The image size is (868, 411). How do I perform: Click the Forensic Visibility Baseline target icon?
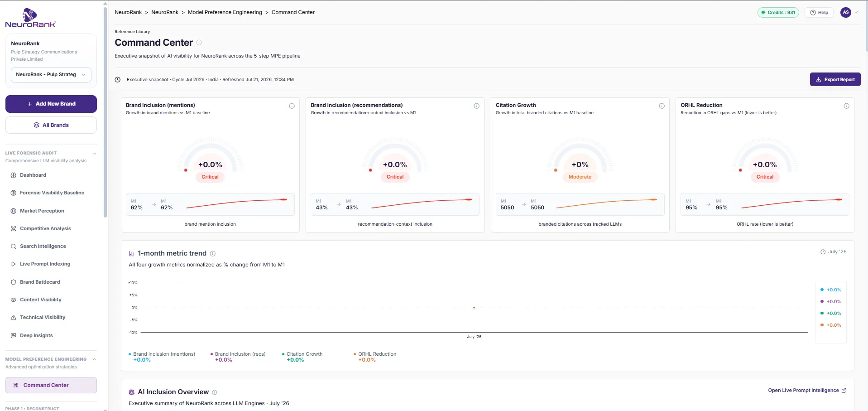pyautogui.click(x=14, y=193)
